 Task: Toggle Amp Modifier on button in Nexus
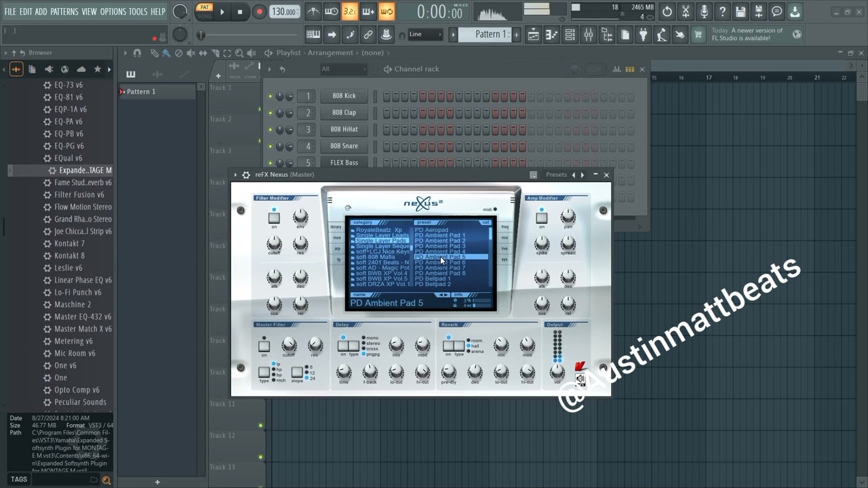541,218
